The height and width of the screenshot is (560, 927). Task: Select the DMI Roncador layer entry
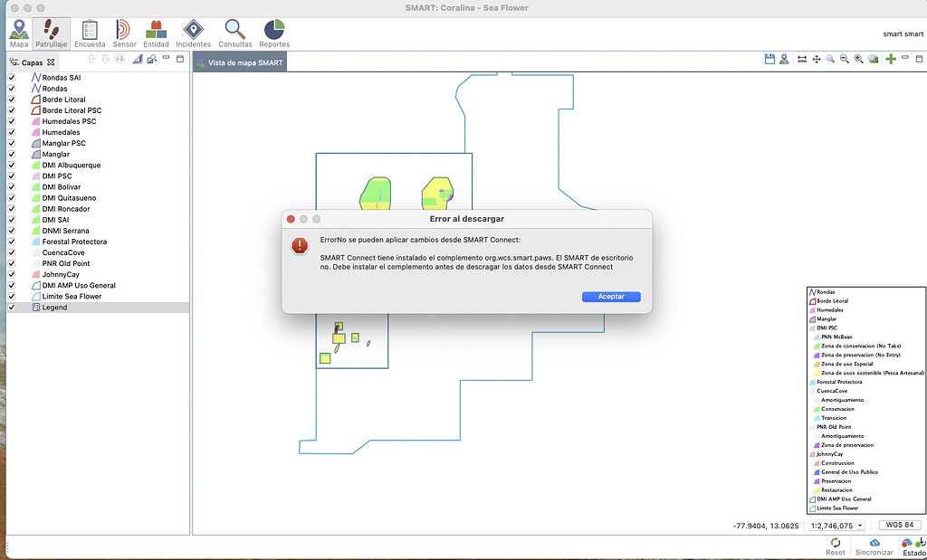[66, 209]
